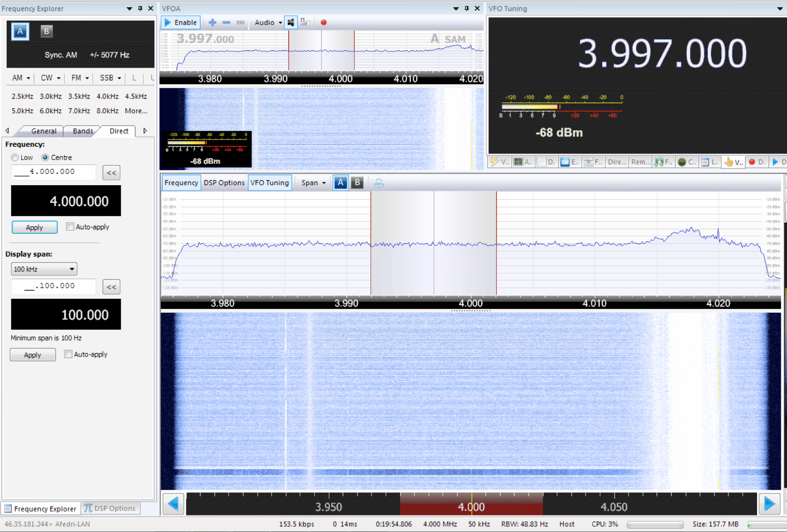Enable Auto-apply for frequency
This screenshot has height=532, width=787.
pyautogui.click(x=70, y=227)
